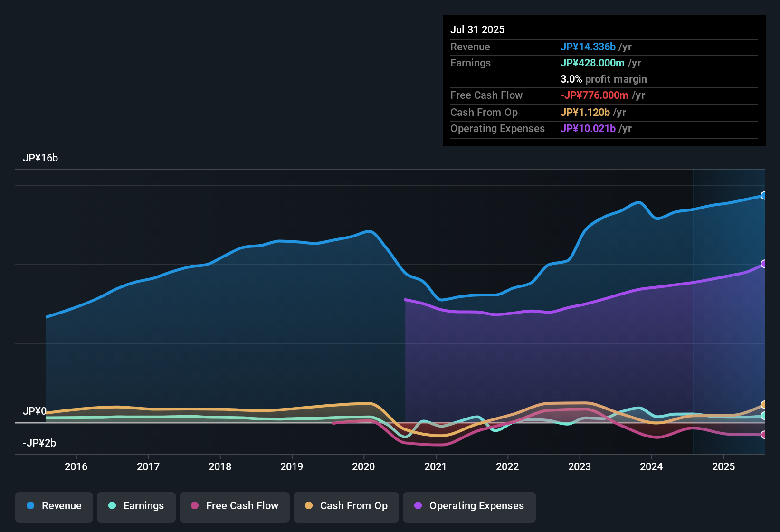Viewport: 780px width, 532px height.
Task: Select the Revenue endpoint marker on the chart
Action: 764,196
